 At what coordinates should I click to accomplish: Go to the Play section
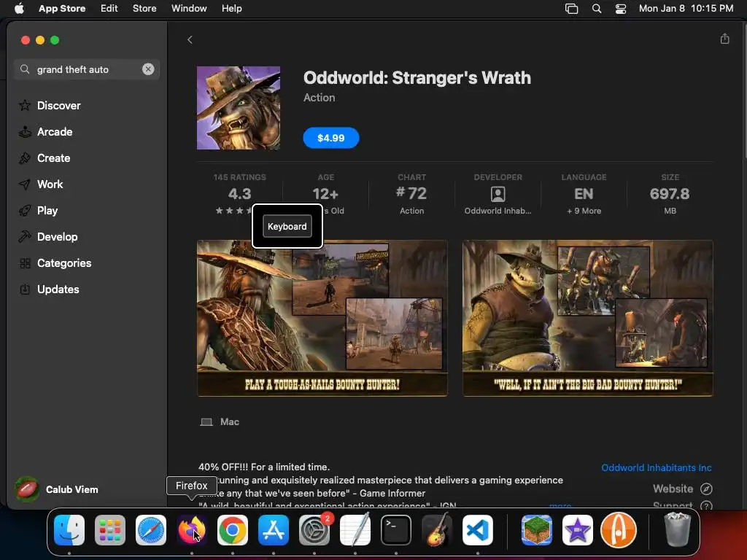47,211
